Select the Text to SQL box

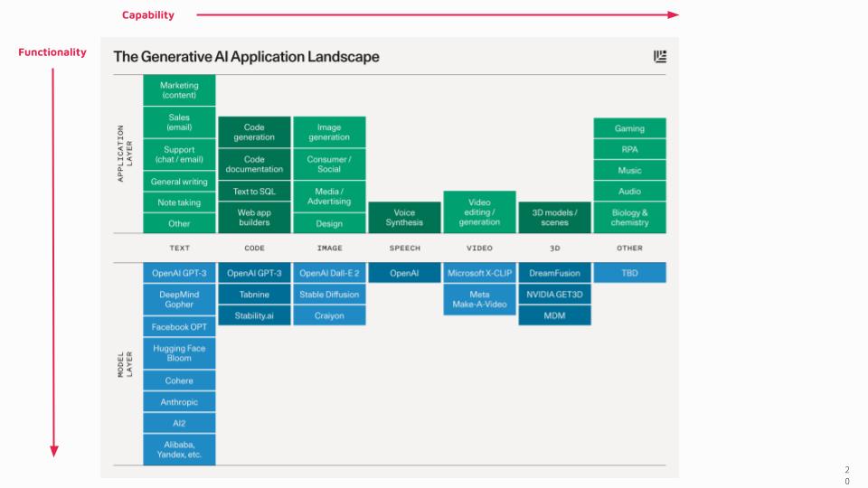pos(254,192)
